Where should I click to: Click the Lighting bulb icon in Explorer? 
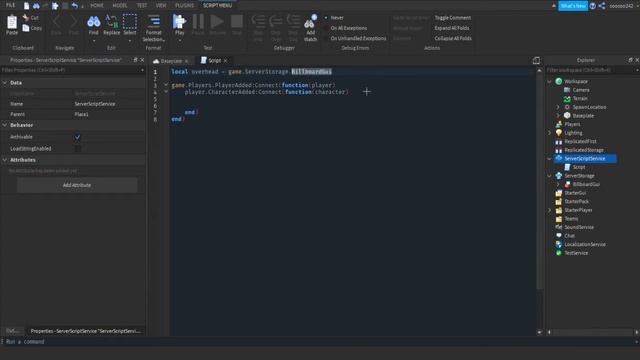(x=559, y=133)
